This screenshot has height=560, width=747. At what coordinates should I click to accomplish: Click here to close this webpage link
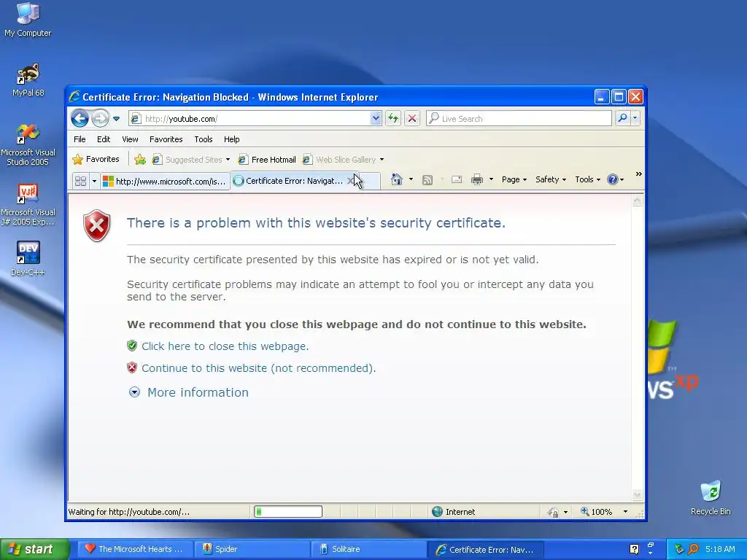click(x=225, y=346)
